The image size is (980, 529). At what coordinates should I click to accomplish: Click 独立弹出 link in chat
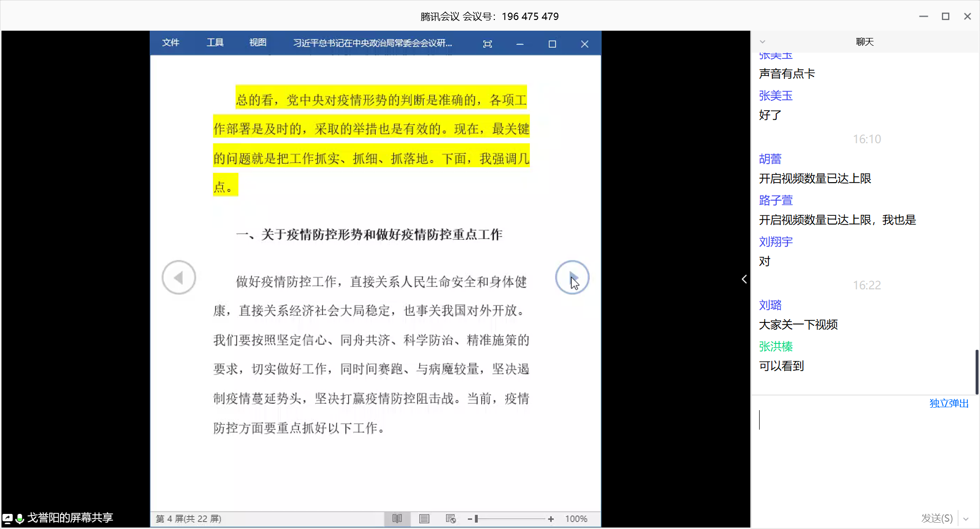(x=948, y=403)
